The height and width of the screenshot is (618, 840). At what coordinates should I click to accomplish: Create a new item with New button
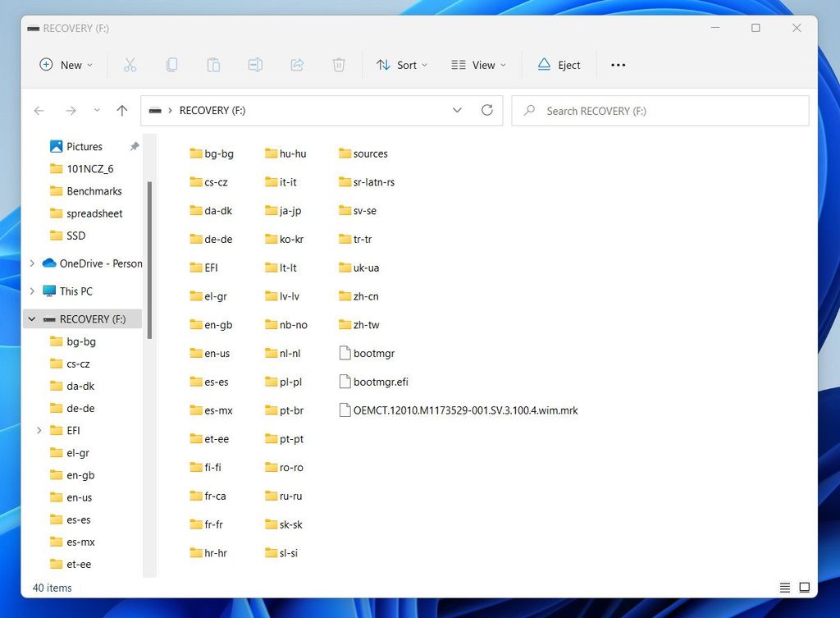tap(66, 65)
